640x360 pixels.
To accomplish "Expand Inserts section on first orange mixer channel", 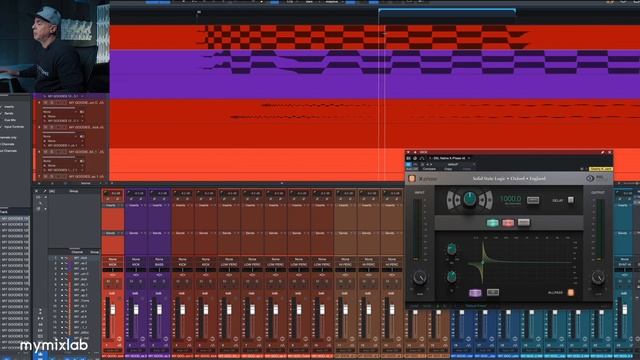I will [x=112, y=205].
